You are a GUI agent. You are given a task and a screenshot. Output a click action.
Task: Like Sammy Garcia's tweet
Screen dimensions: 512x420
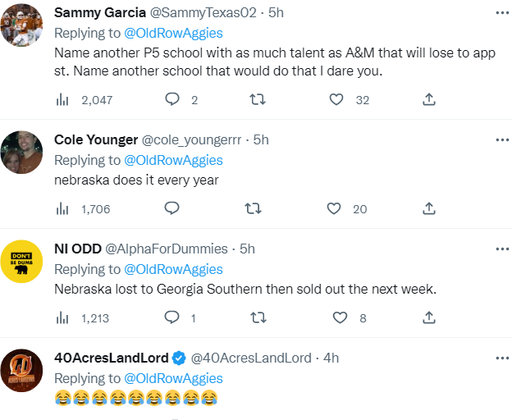pos(336,99)
